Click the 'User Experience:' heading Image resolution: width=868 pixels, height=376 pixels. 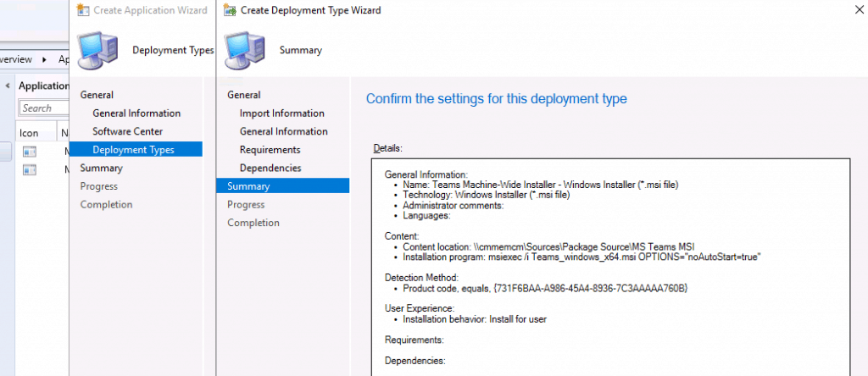419,308
